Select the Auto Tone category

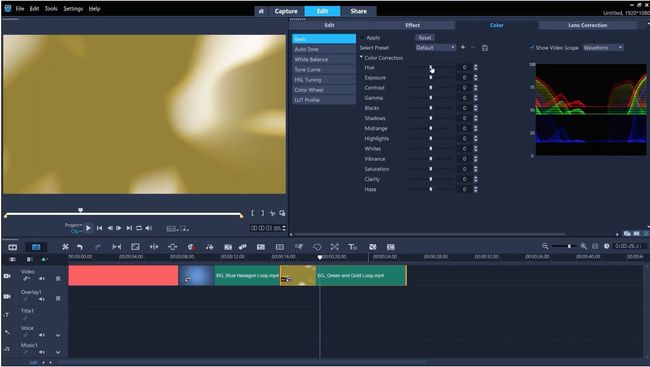coord(324,49)
